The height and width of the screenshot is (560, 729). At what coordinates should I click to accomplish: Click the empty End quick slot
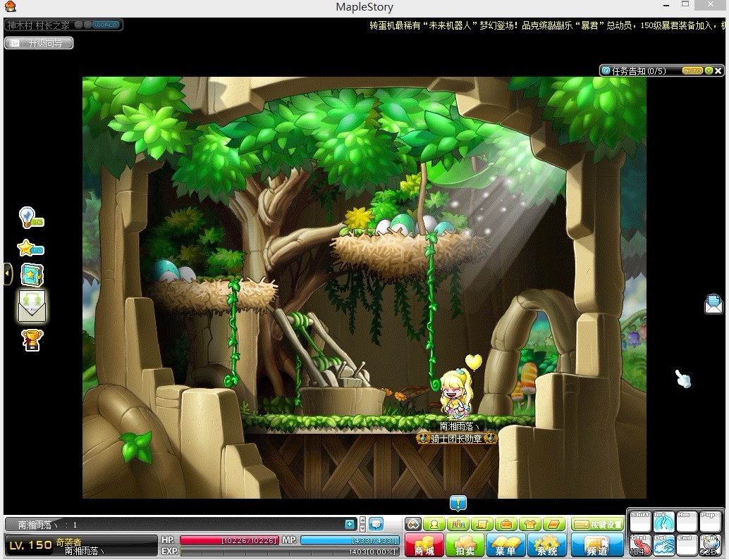[687, 545]
